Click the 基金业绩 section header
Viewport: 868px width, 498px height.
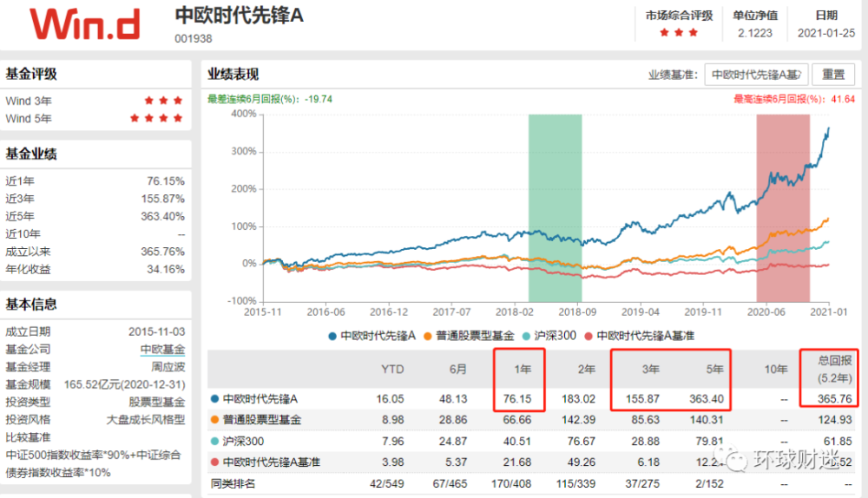point(31,154)
